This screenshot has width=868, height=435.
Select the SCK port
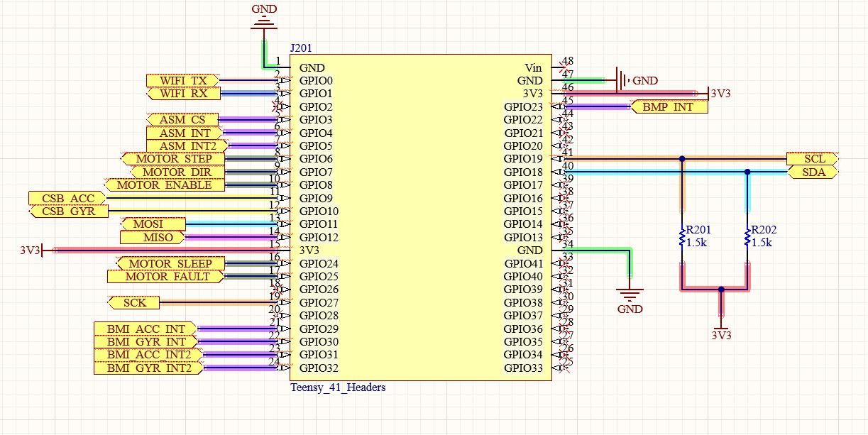coord(134,302)
